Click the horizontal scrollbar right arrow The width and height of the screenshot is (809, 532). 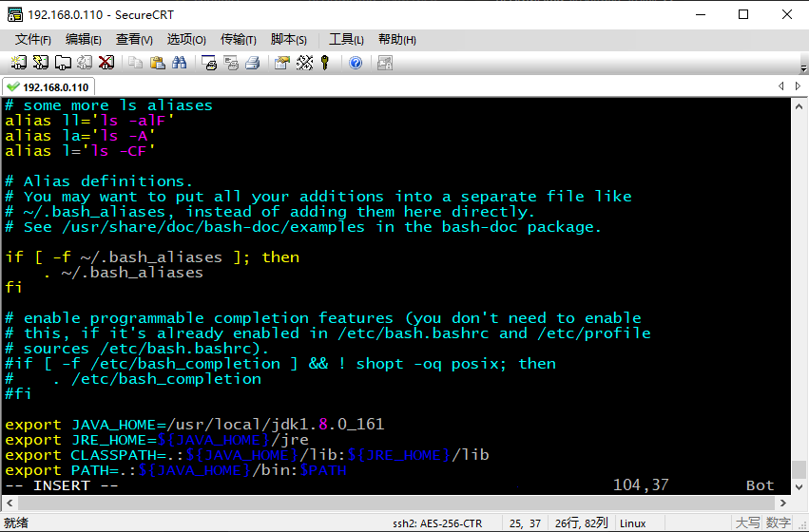point(783,503)
